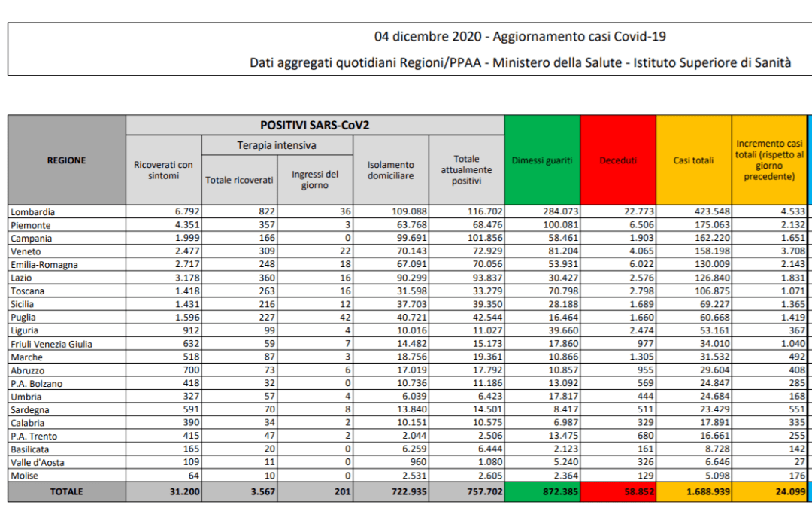The height and width of the screenshot is (508, 812).
Task: Click the 'Isolamento domiciliare' header
Action: [x=391, y=170]
